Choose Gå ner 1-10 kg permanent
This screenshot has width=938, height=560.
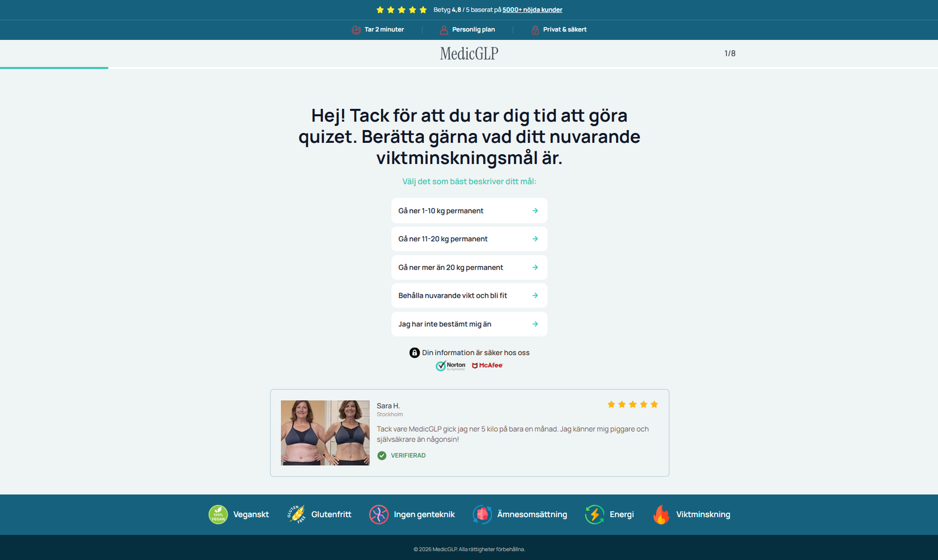pyautogui.click(x=470, y=211)
